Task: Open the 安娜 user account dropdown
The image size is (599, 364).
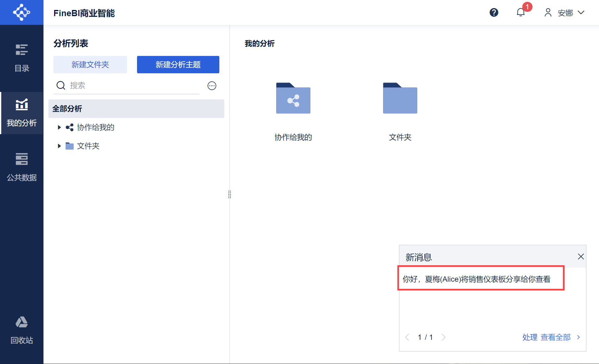Action: tap(565, 13)
